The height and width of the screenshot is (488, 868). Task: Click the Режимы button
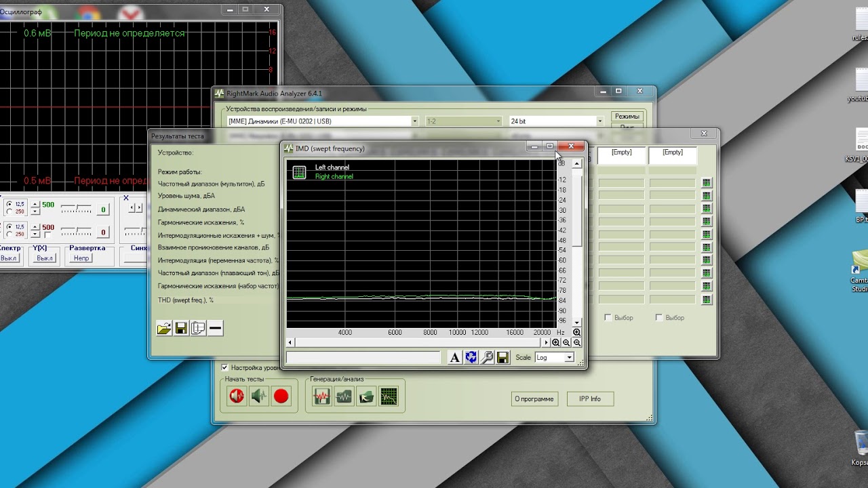tap(627, 117)
